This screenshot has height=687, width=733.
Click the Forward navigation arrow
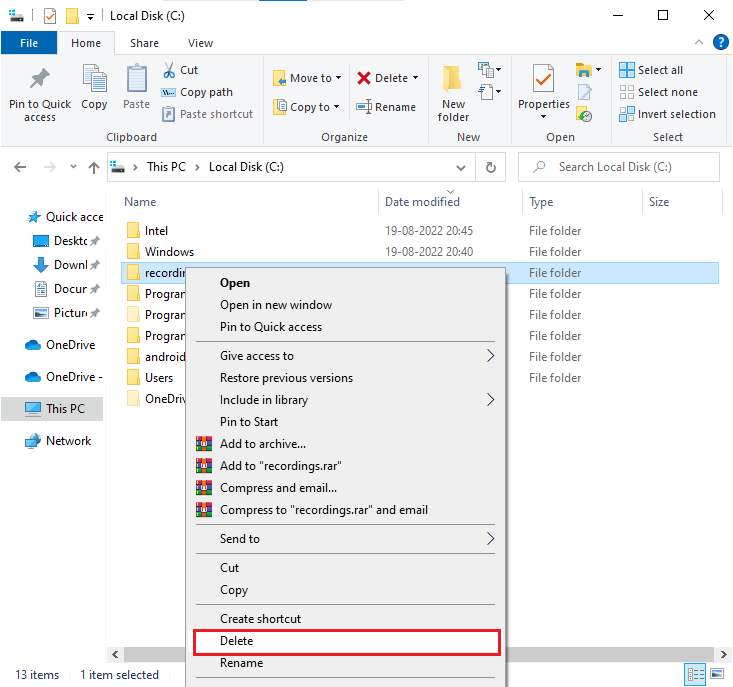49,167
